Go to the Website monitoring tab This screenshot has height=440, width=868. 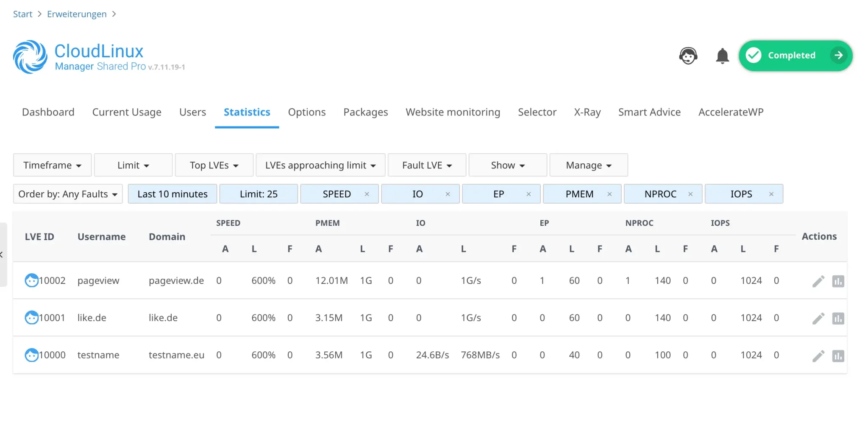coord(453,112)
